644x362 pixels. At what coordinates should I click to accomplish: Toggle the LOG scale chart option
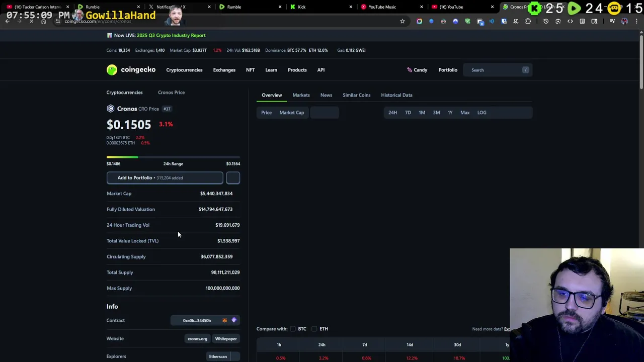482,113
